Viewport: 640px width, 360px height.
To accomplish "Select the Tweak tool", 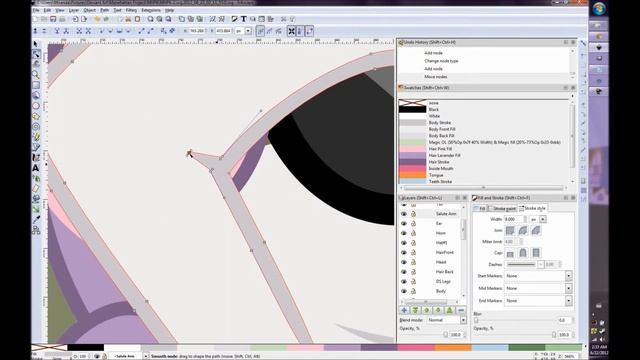I will [x=36, y=64].
